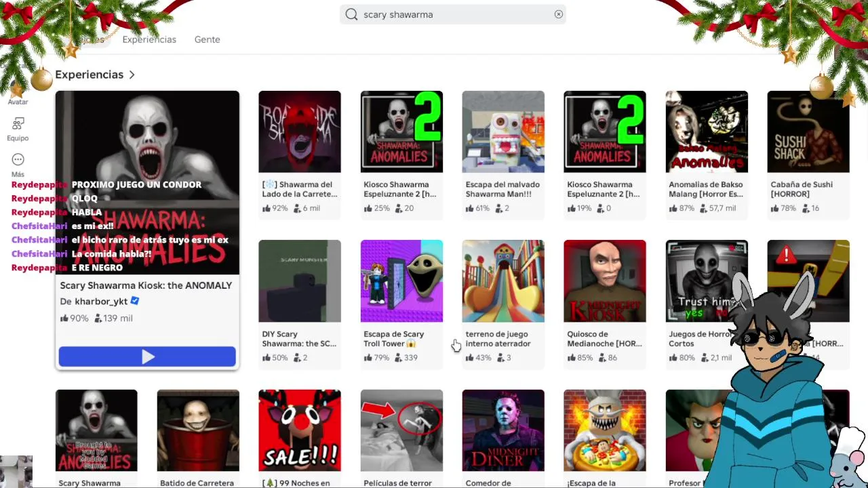Open Juegos de Horror Cortos thumbnail

(707, 281)
